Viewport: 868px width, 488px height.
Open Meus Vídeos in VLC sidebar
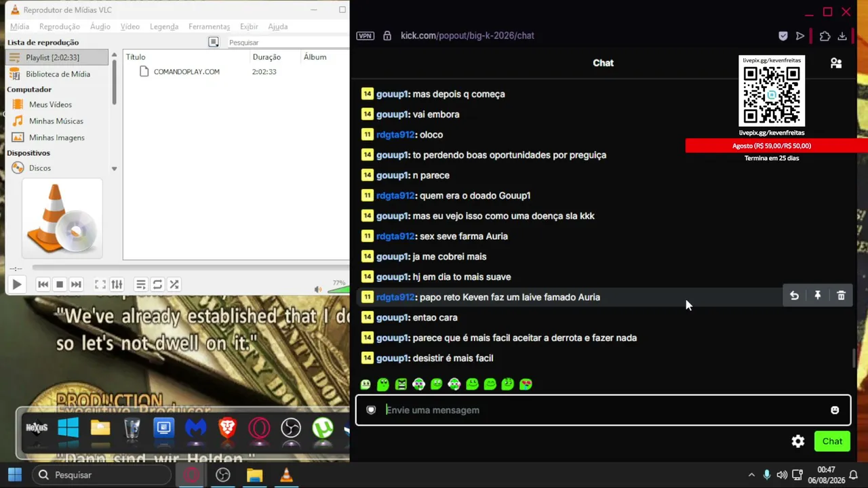pyautogui.click(x=50, y=104)
